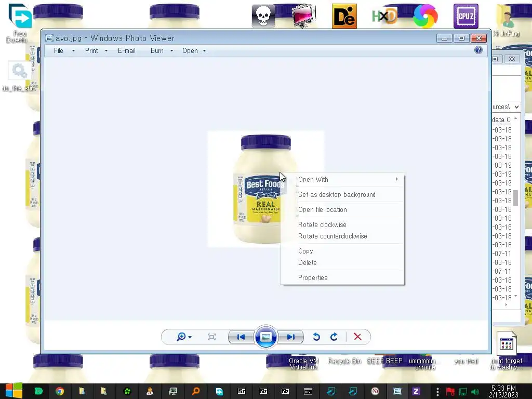The height and width of the screenshot is (399, 532).
Task: Open the Free Download desktop shortcut
Action: (x=19, y=23)
